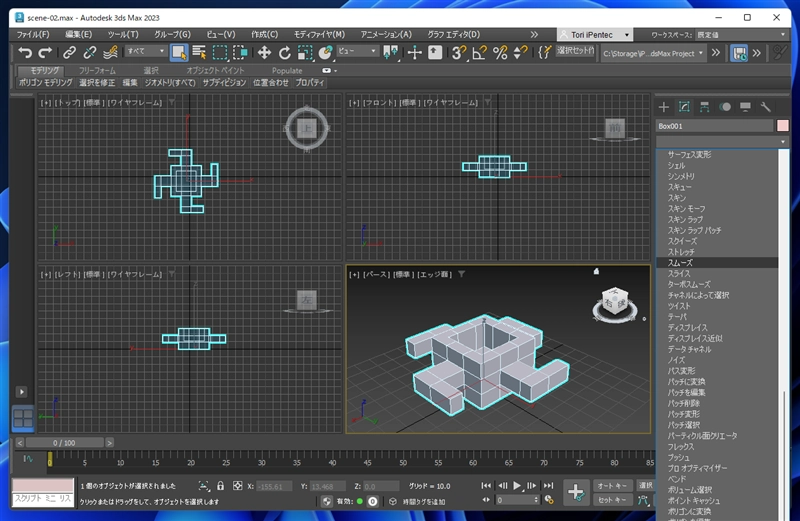Choose スムーズ in the modifier list
This screenshot has height=521, width=800.
pos(717,263)
